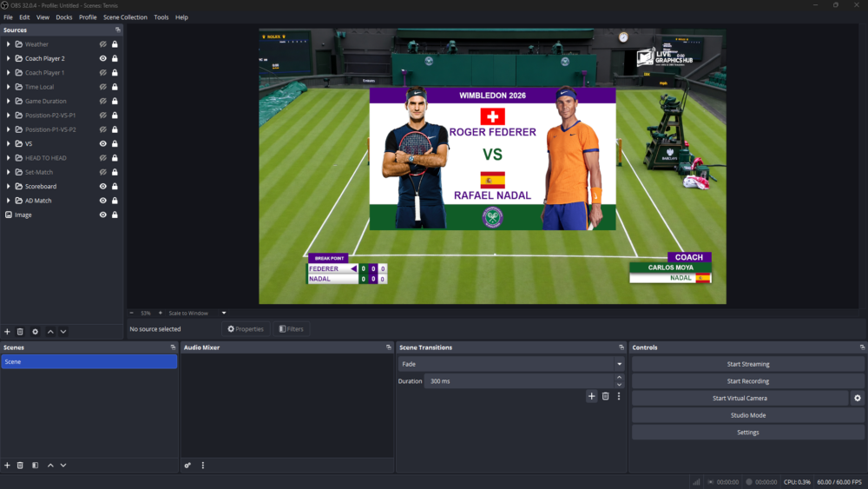Open the File menu
Screen dimensions: 868x489
9,17
